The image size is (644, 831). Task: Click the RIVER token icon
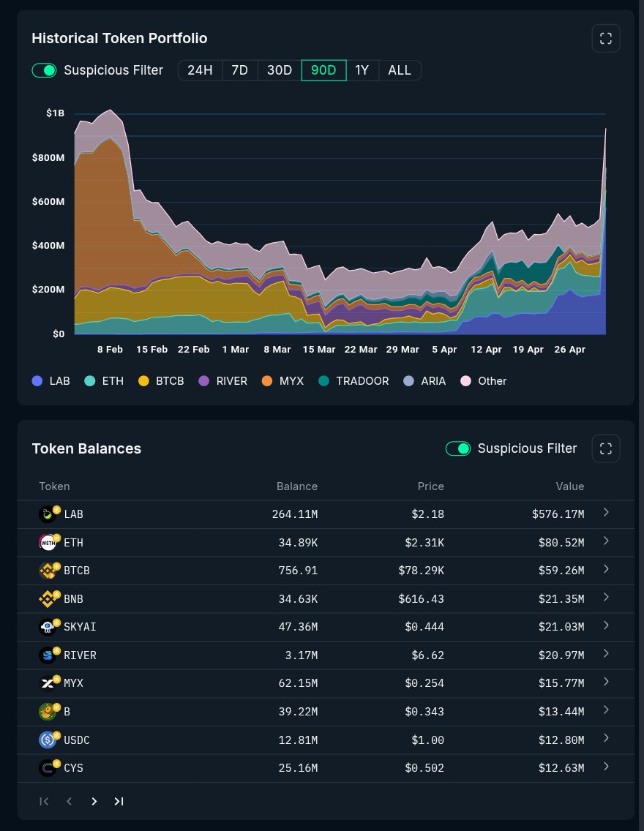click(x=48, y=655)
